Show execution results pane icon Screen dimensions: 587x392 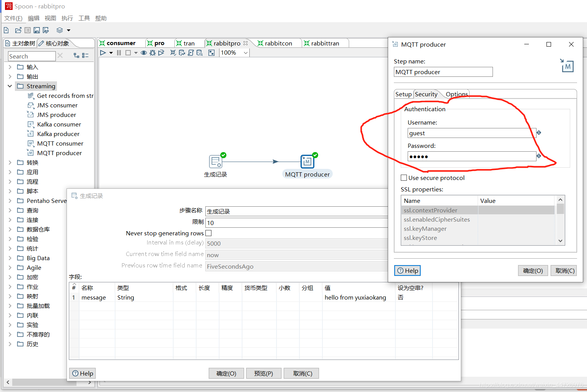click(211, 53)
